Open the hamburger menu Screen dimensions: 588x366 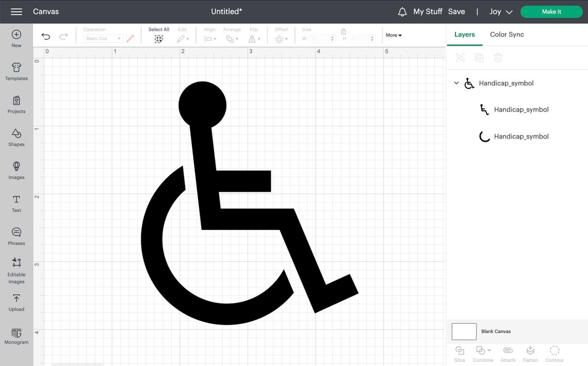coord(16,11)
